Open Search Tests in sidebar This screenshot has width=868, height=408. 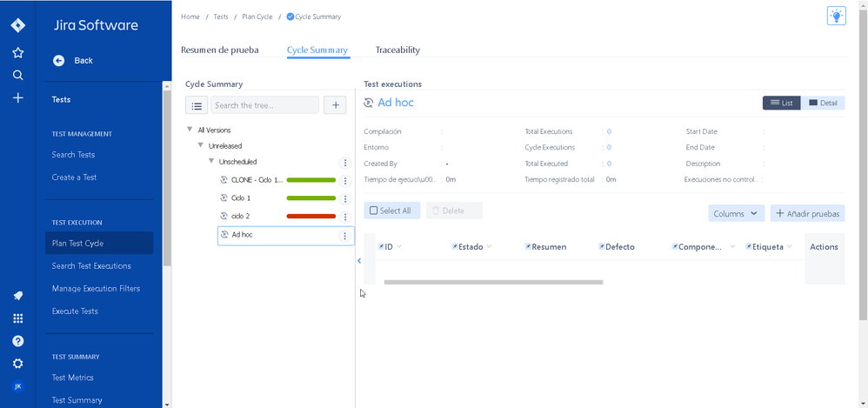pyautogui.click(x=73, y=155)
